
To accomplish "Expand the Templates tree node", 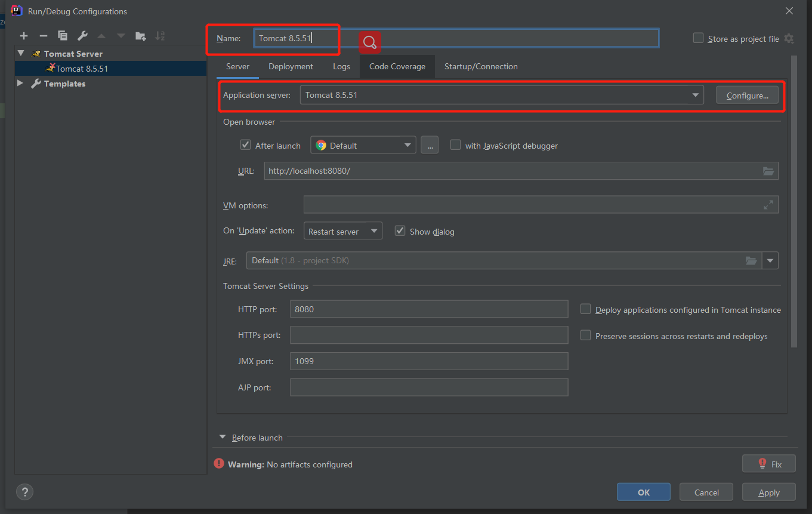I will (x=21, y=84).
